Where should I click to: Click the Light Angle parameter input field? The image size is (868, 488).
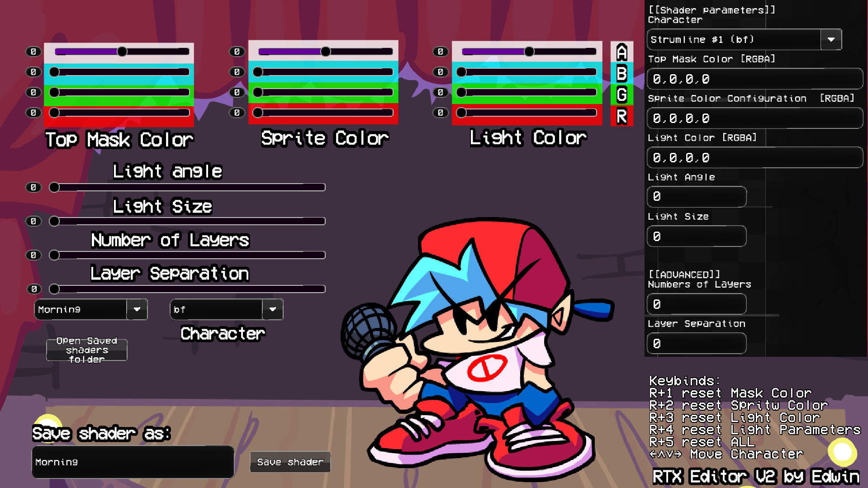coord(697,196)
